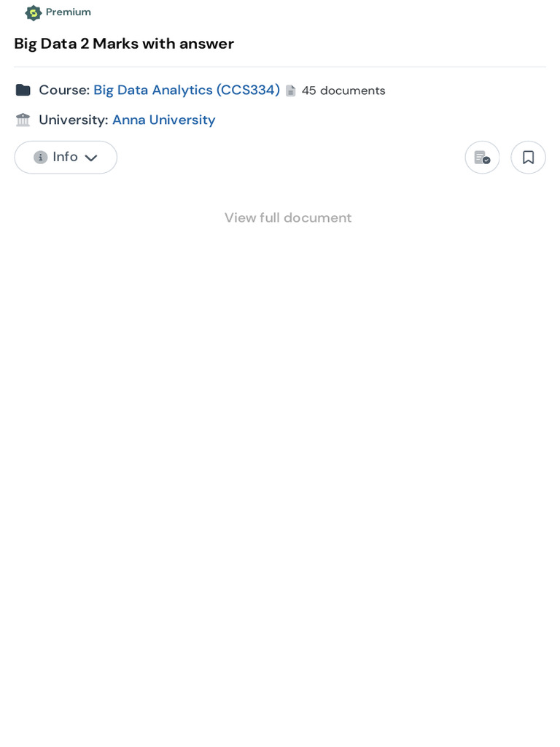Click the divider line below the title

click(280, 67)
